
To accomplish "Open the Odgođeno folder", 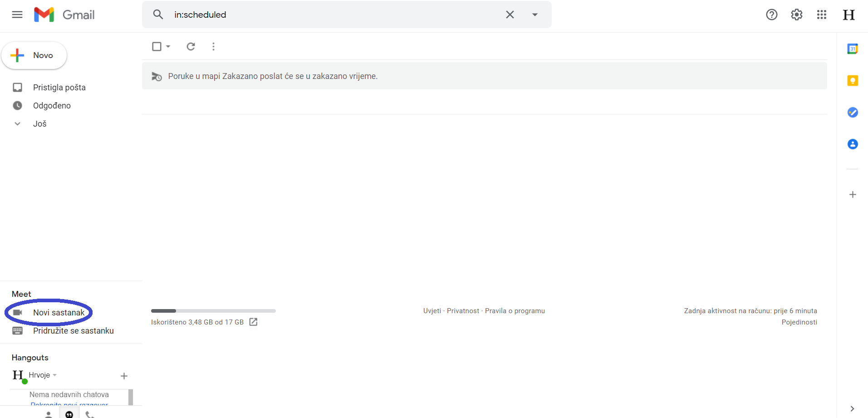I will [52, 105].
